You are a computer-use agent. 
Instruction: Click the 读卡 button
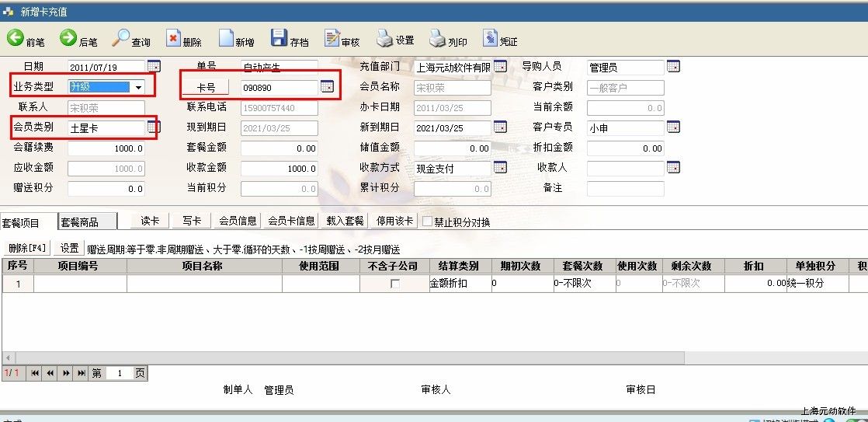(x=150, y=221)
